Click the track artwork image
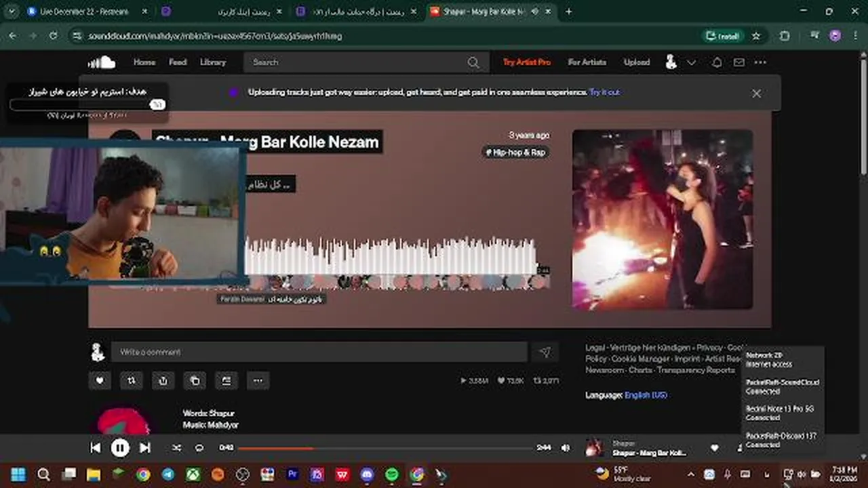Image resolution: width=868 pixels, height=488 pixels. click(663, 220)
